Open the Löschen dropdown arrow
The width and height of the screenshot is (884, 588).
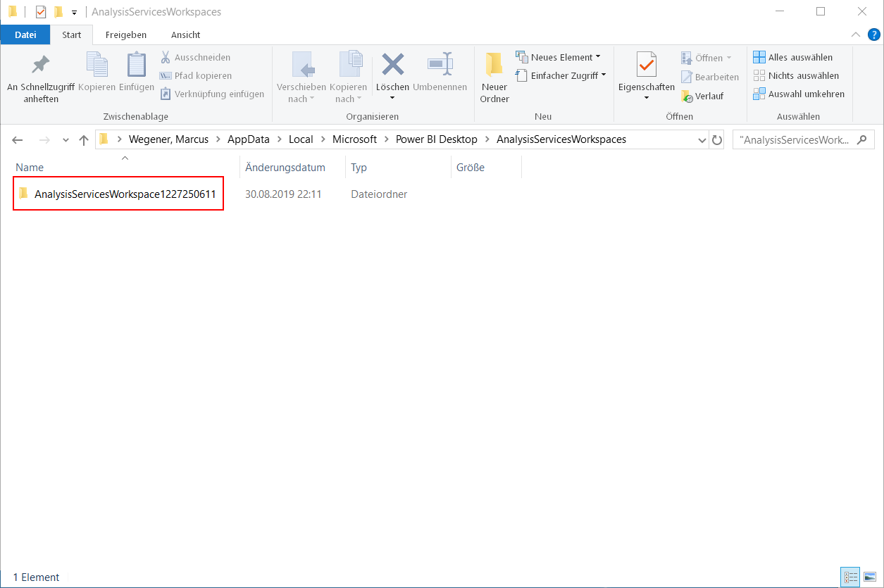pos(392,98)
